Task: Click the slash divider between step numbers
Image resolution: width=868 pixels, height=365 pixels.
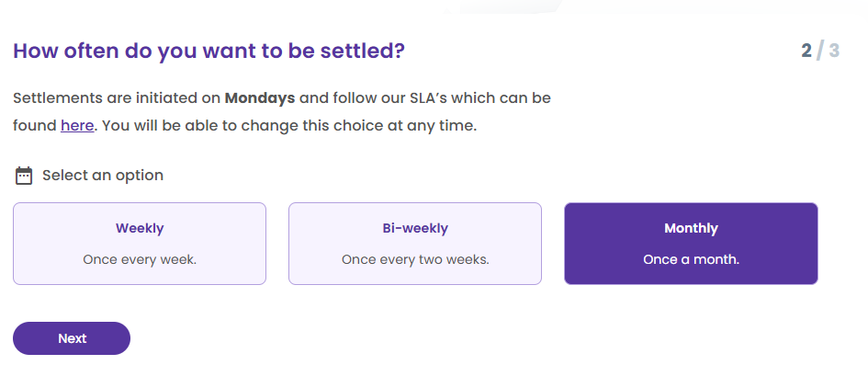Action: click(820, 51)
